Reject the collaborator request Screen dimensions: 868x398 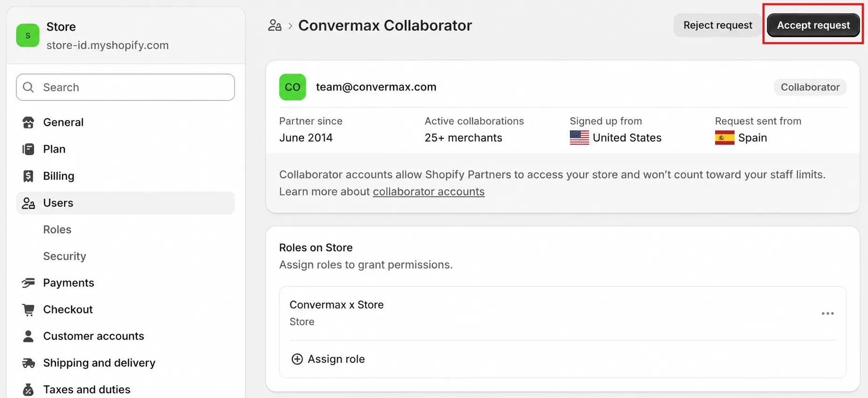[x=718, y=25]
